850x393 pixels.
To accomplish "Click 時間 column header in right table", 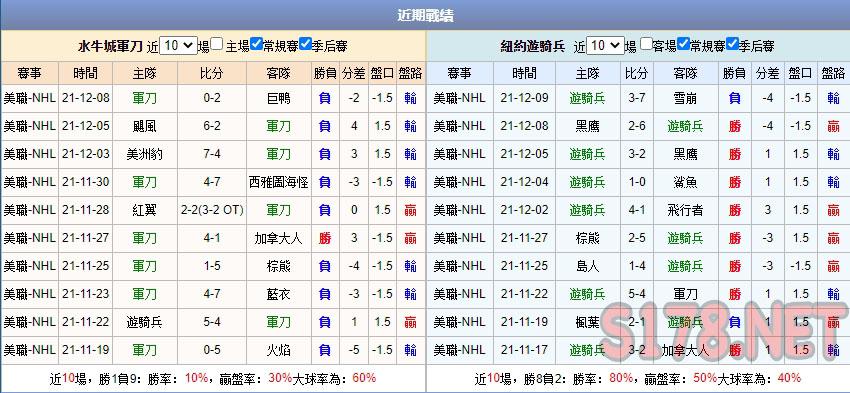I will point(524,73).
